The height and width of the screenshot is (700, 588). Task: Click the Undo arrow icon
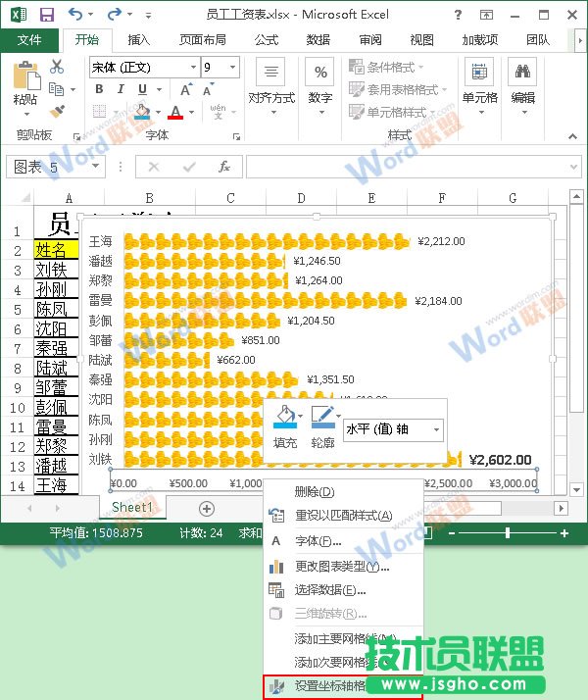[x=75, y=15]
